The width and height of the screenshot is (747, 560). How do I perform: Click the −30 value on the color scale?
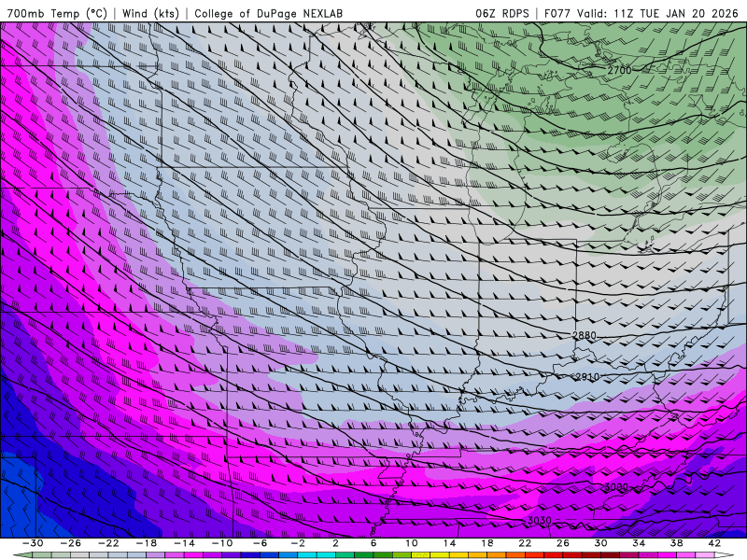tap(33, 543)
